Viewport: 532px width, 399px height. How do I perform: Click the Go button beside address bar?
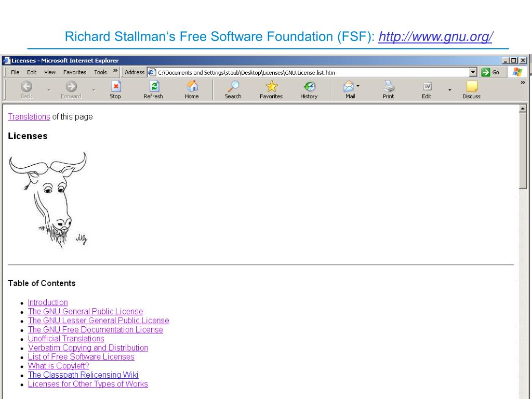tap(490, 72)
